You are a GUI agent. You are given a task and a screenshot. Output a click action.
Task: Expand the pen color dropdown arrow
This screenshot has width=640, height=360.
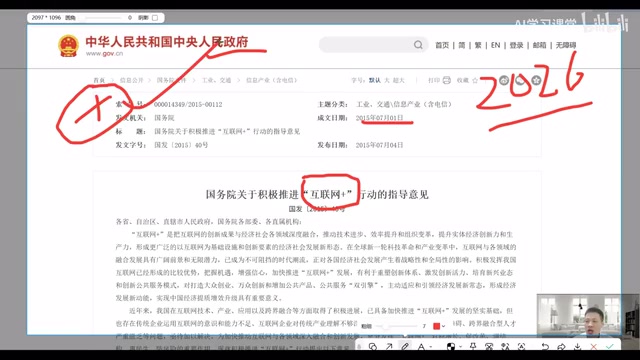click(x=443, y=326)
